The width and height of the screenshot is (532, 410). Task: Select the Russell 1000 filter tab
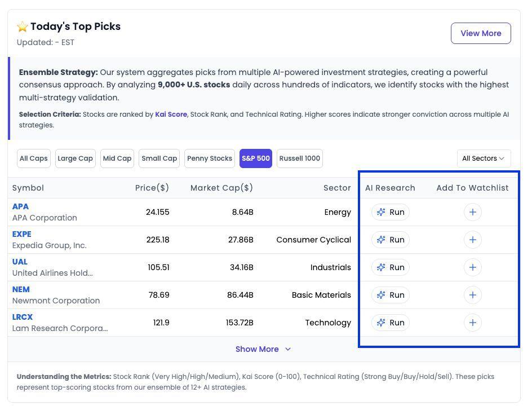(300, 158)
